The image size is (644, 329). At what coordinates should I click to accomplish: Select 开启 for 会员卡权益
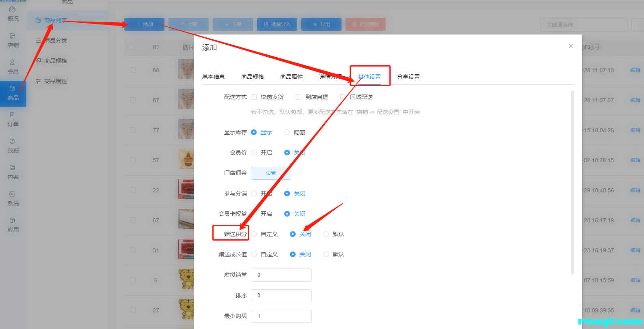point(254,214)
